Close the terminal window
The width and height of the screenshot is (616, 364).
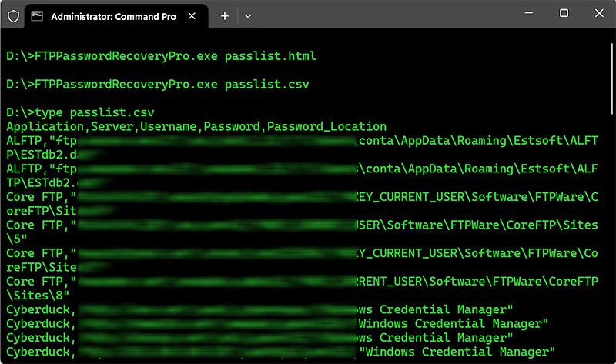click(599, 13)
